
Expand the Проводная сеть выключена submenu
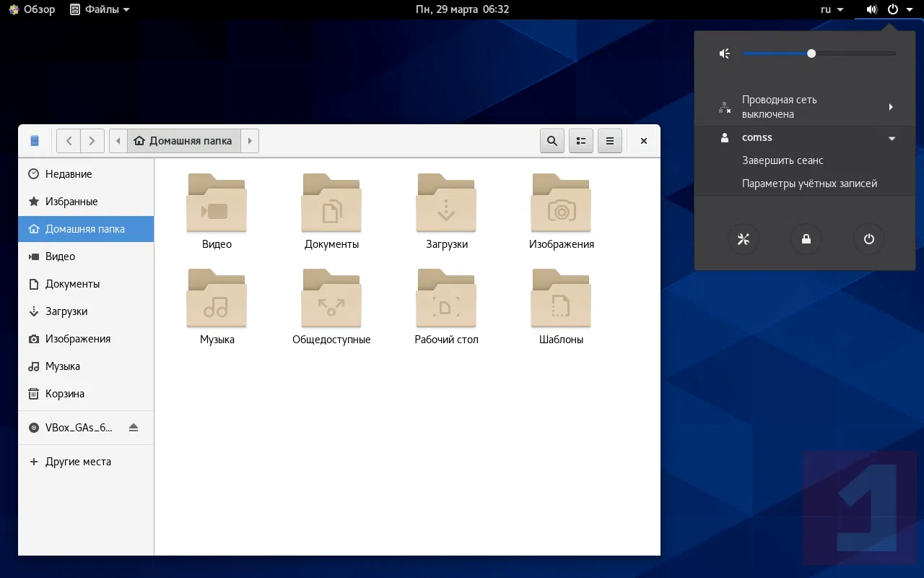[x=891, y=107]
